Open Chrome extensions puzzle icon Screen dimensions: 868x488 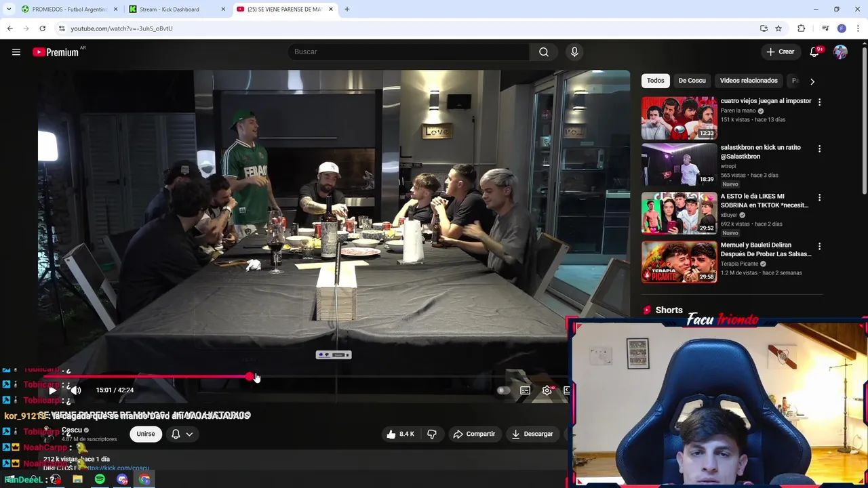tap(802, 28)
